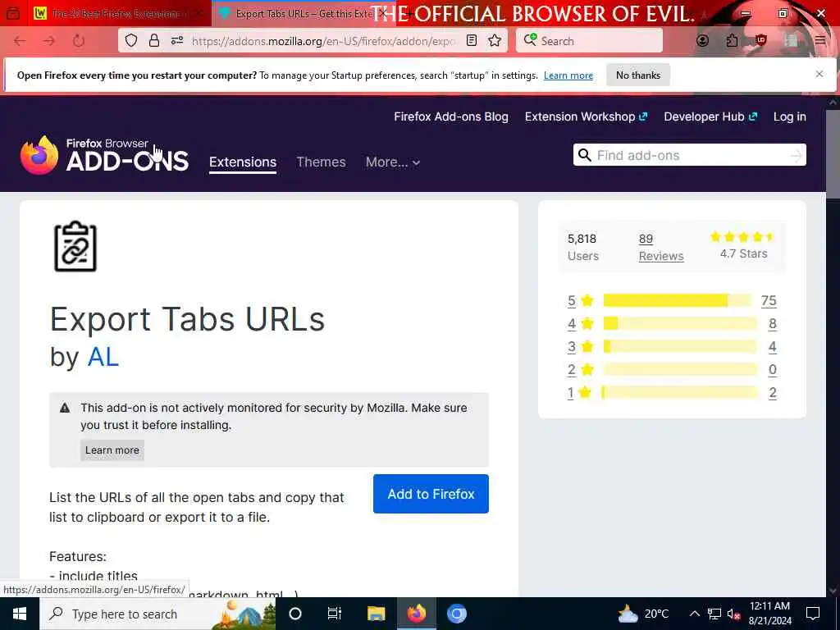Open the weather widget showing 20°C
The height and width of the screenshot is (630, 840).
click(643, 614)
